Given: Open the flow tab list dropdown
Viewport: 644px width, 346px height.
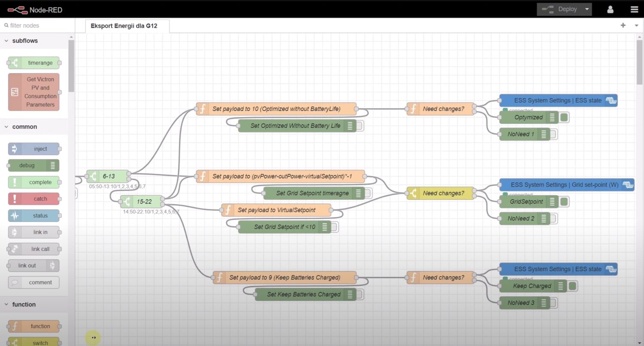Looking at the screenshot, I should [x=636, y=26].
